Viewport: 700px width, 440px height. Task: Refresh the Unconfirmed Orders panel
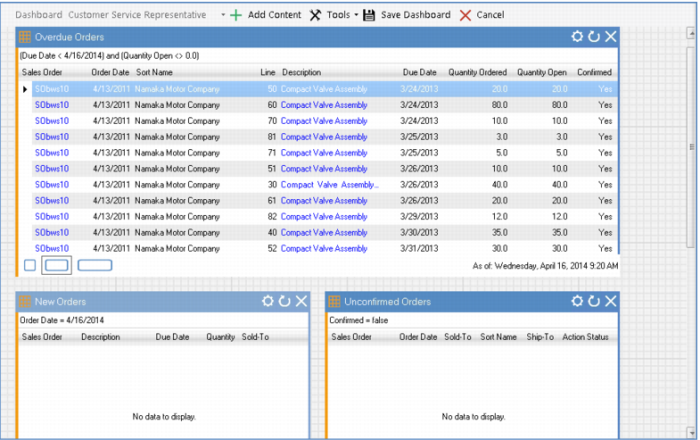coord(594,301)
